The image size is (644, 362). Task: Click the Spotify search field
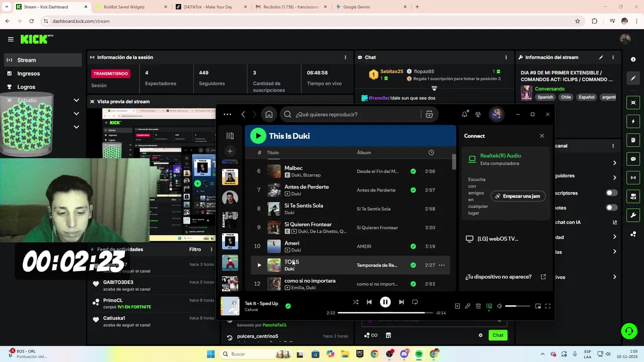tap(352, 114)
